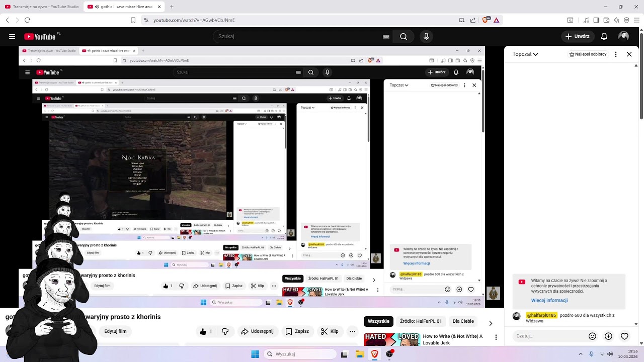
Task: Click the @halfarpl0185 username in chat
Action: coord(541,315)
